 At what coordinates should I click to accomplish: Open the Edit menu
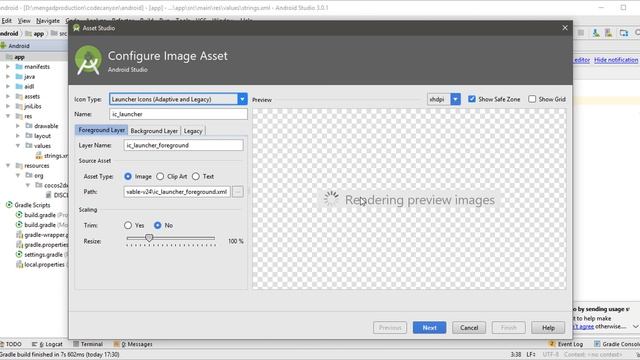6,20
